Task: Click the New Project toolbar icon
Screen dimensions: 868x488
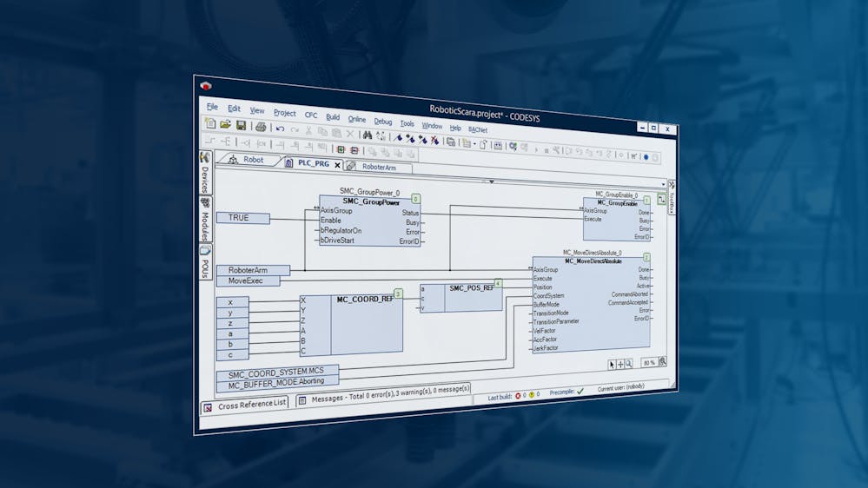Action: (x=210, y=123)
